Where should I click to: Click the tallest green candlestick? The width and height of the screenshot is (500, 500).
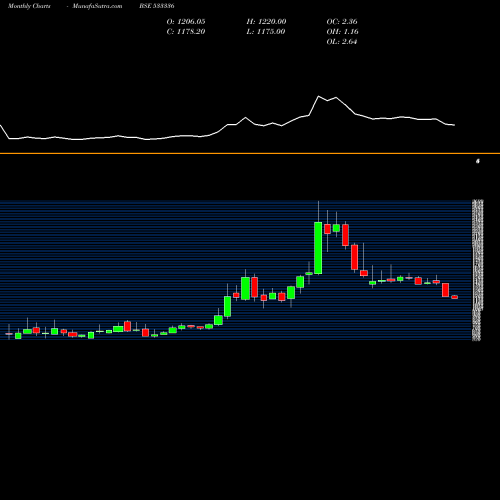point(318,248)
